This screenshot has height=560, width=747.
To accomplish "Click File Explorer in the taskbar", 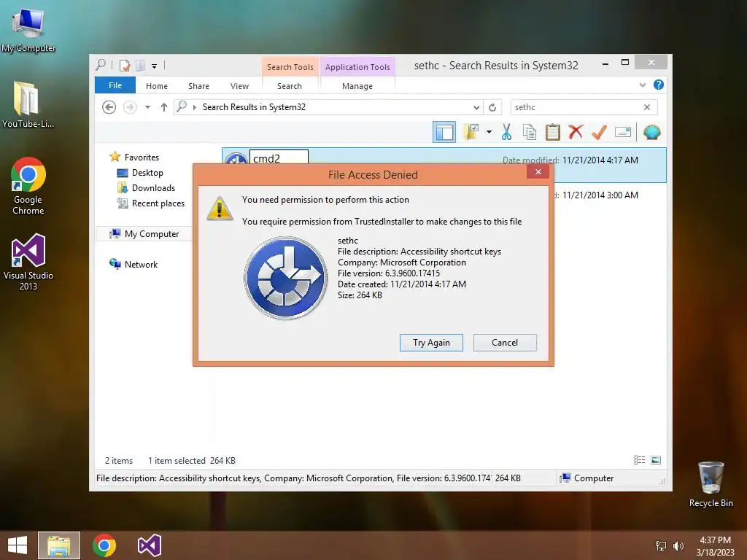I will click(x=59, y=545).
